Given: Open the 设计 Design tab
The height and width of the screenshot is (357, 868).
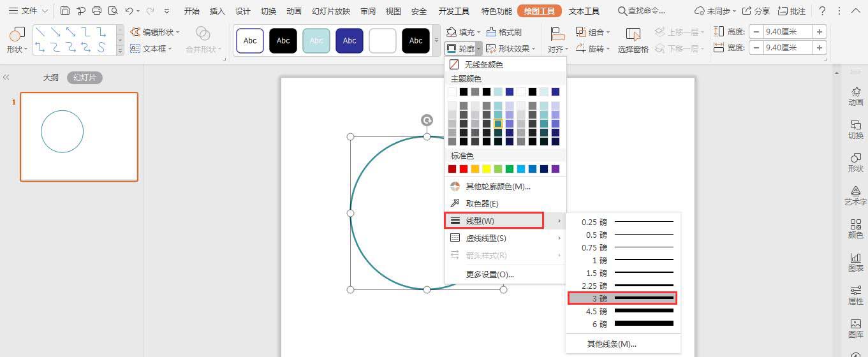Looking at the screenshot, I should 243,11.
